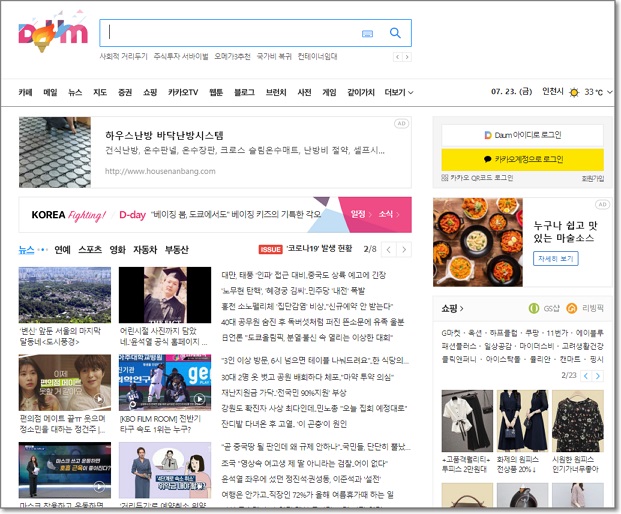The width and height of the screenshot is (621, 514).
Task: Click the floor heating ad thumbnail
Action: pos(55,152)
